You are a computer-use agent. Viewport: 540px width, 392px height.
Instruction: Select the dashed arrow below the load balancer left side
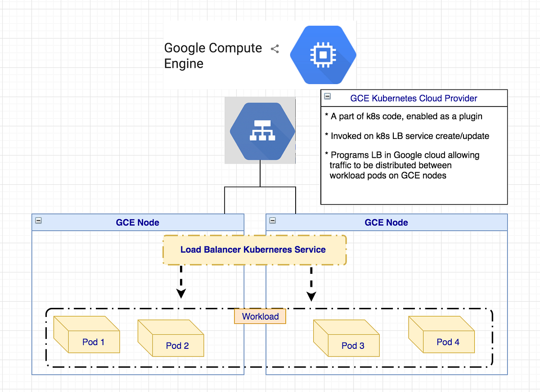(181, 281)
